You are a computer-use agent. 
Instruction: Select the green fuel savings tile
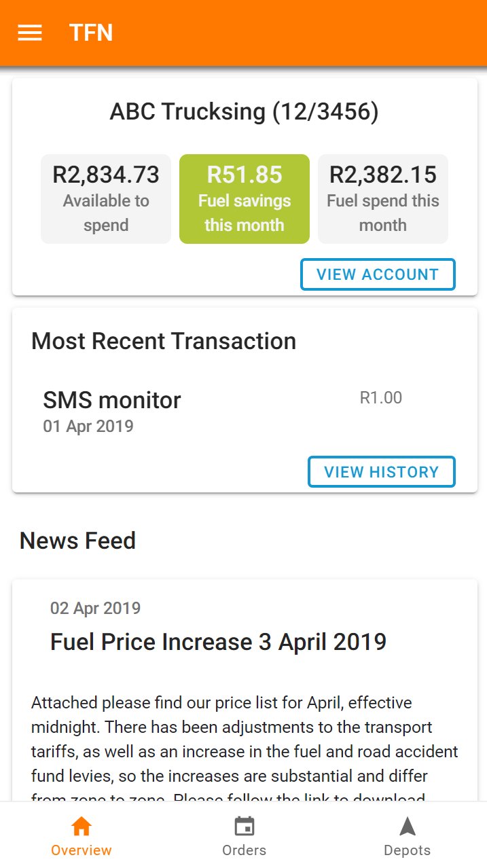point(244,198)
